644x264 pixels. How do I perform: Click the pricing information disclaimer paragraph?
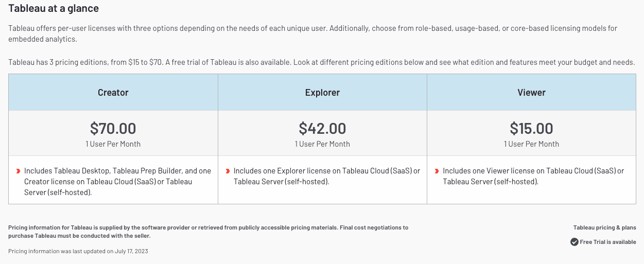pyautogui.click(x=208, y=232)
